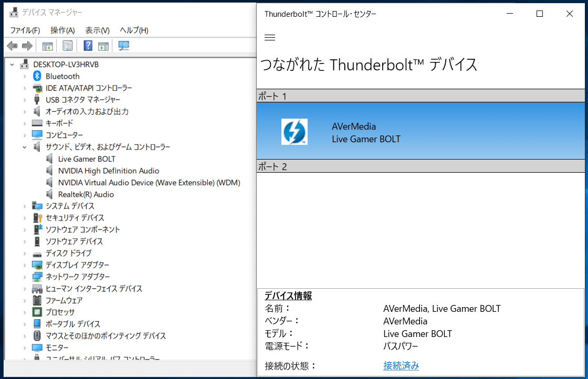Expand the オーディオの入力および出力 category
Image resolution: width=588 pixels, height=379 pixels.
(25, 112)
